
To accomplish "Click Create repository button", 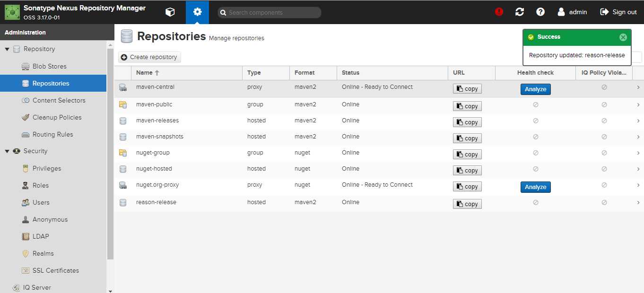I will pyautogui.click(x=149, y=57).
